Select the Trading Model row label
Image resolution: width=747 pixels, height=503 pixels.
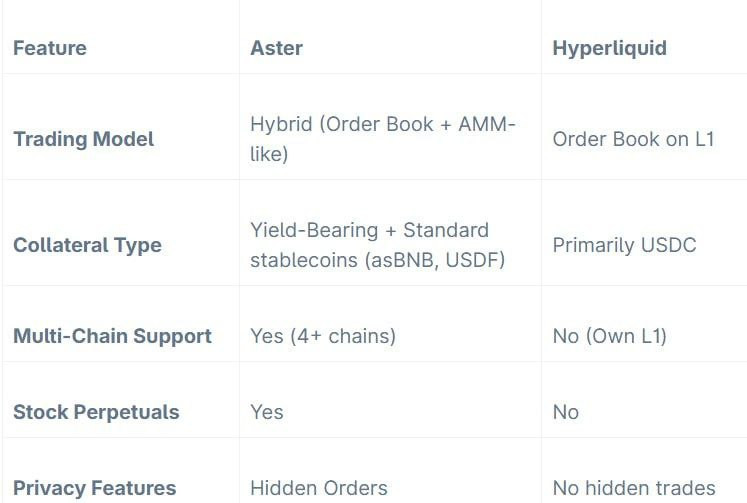click(83, 139)
